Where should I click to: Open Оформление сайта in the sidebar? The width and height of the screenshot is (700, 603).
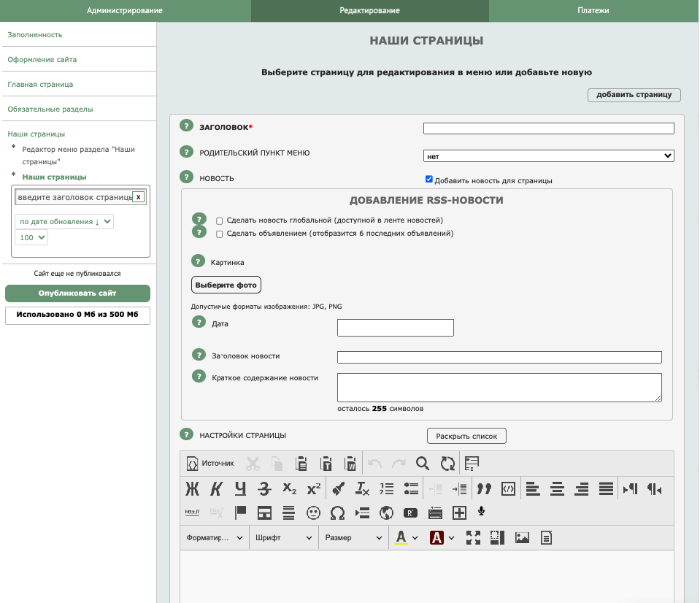pos(42,59)
